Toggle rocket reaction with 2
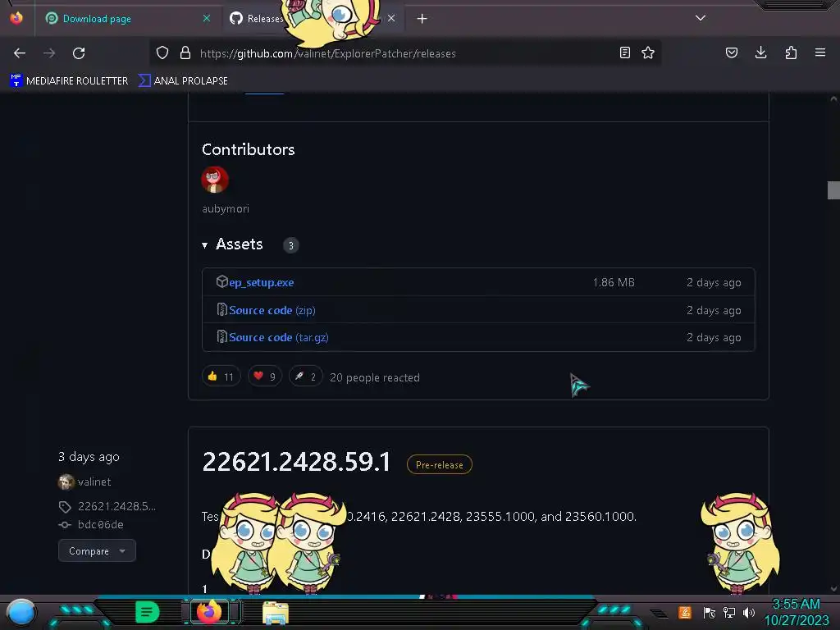This screenshot has width=840, height=630. coord(305,377)
